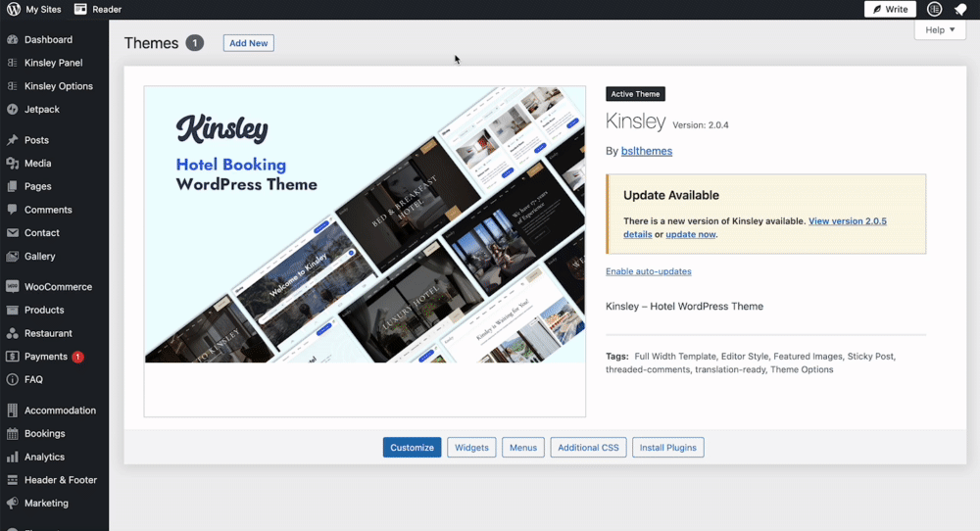980x531 pixels.
Task: Expand the Help dropdown tab
Action: point(940,30)
